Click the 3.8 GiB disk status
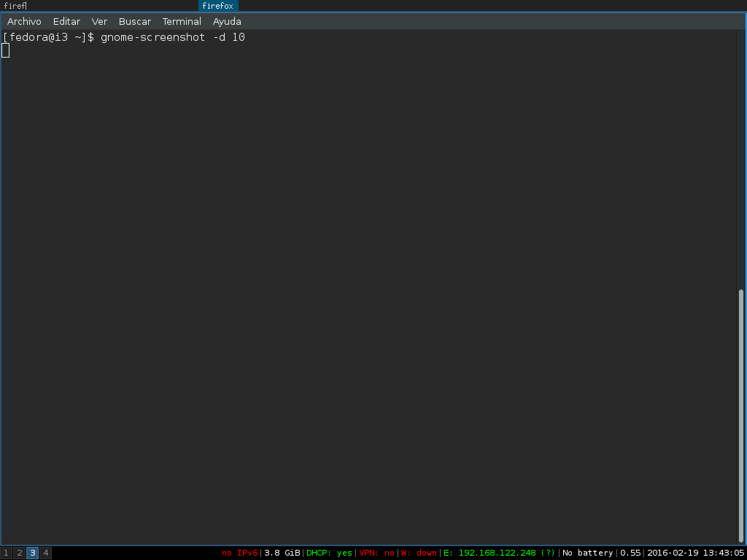This screenshot has height=560, width=747. click(282, 553)
